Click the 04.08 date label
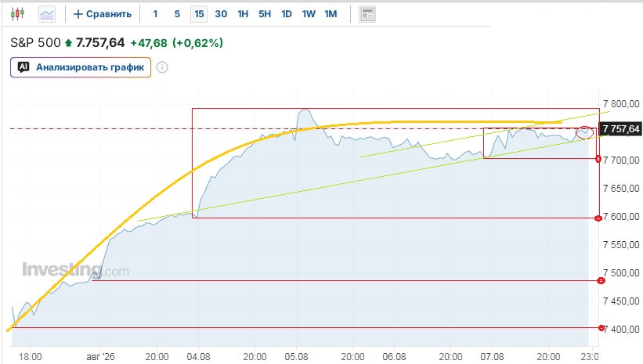 coord(198,357)
